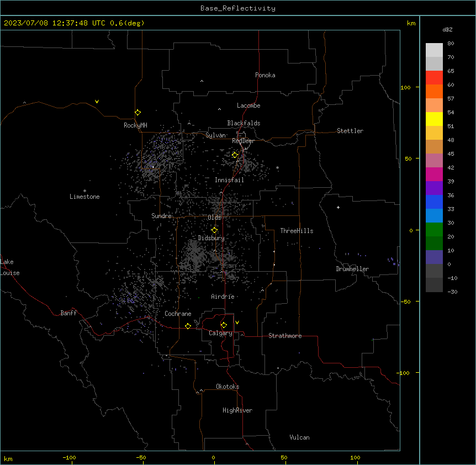476x465 pixels.
Task: Click the asterisk marker above Limestone label
Action: pyautogui.click(x=84, y=191)
